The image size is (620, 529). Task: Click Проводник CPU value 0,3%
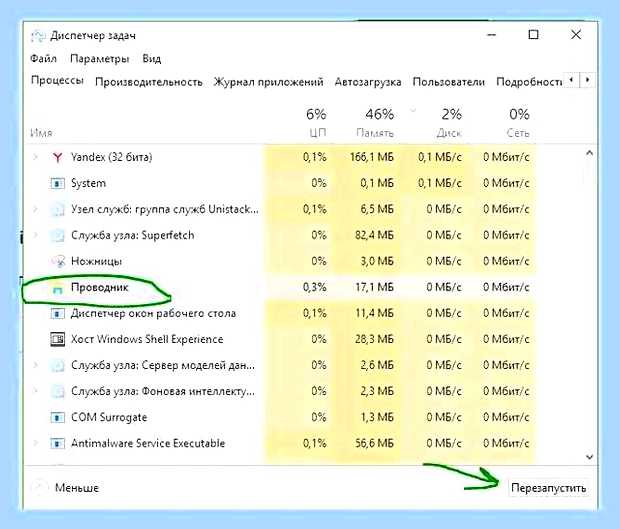point(315,287)
